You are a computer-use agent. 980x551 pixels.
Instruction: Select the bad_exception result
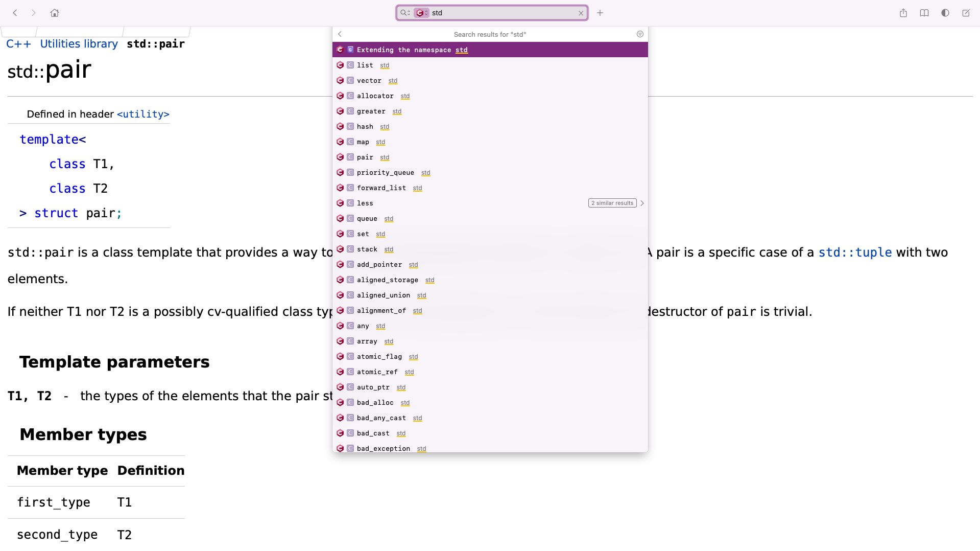490,447
